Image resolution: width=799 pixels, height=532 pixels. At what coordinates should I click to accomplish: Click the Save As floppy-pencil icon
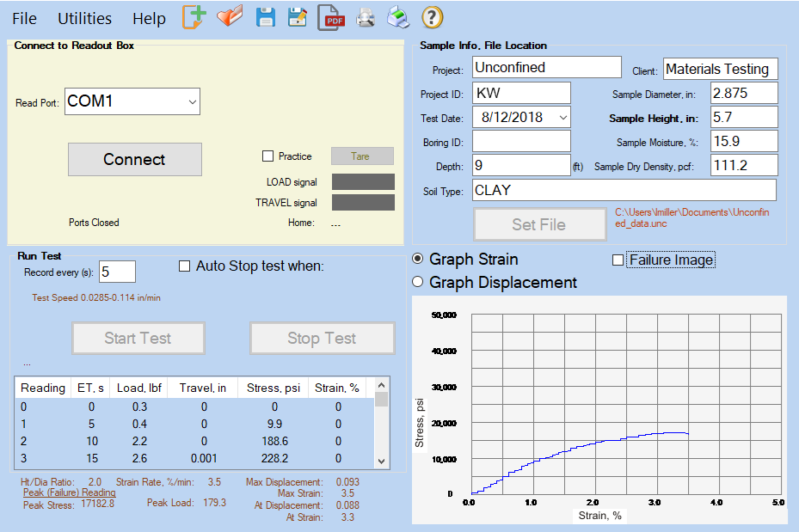(297, 17)
